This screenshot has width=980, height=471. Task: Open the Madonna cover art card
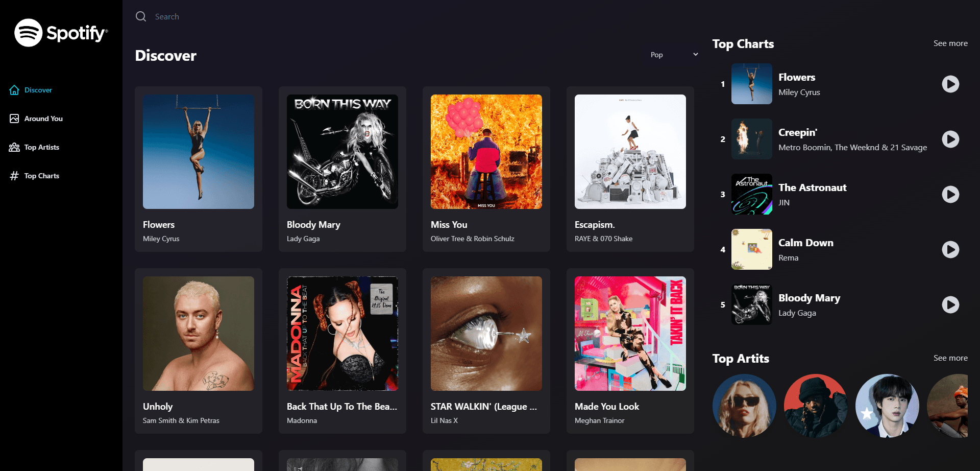342,334
